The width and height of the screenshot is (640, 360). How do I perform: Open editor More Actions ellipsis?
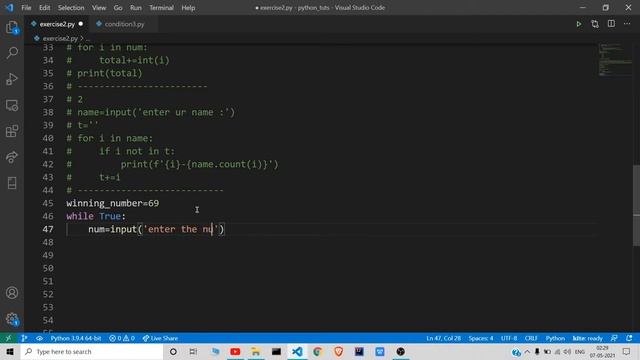(x=627, y=24)
